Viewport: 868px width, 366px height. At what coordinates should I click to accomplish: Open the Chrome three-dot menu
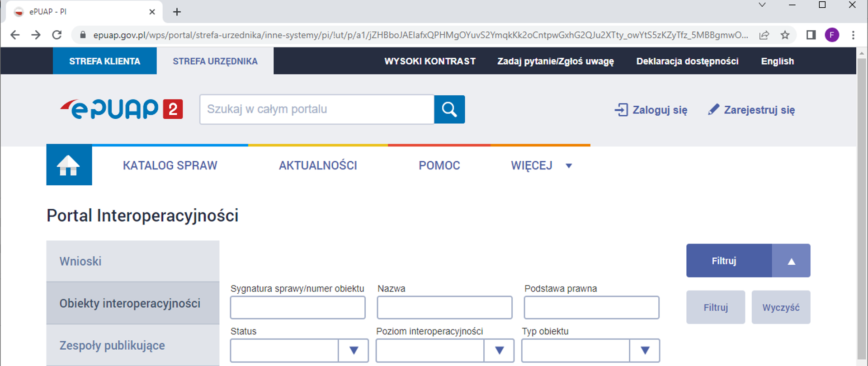(x=853, y=35)
